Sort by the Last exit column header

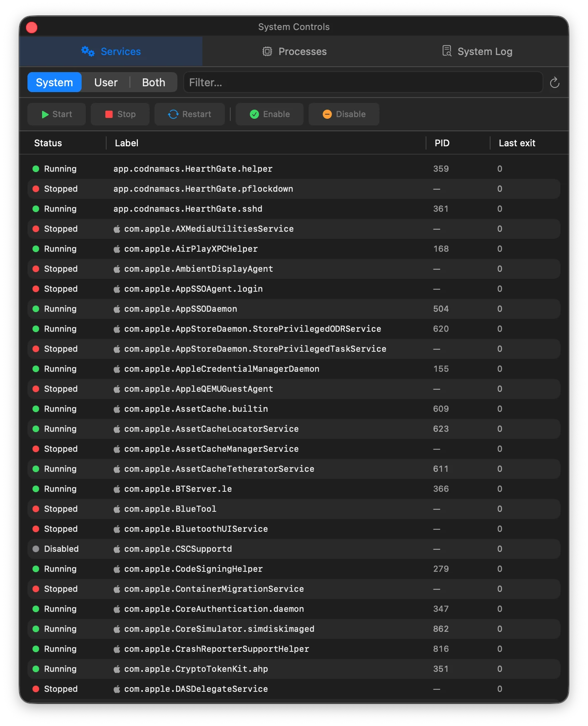(517, 143)
